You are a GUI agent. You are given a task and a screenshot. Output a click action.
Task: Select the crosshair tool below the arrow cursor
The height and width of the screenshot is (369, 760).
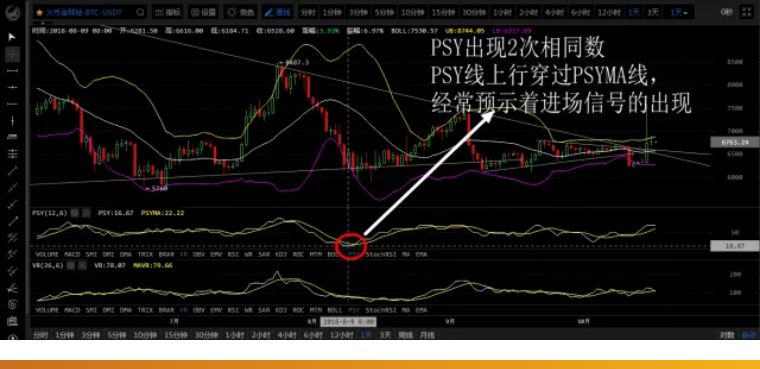coord(12,54)
